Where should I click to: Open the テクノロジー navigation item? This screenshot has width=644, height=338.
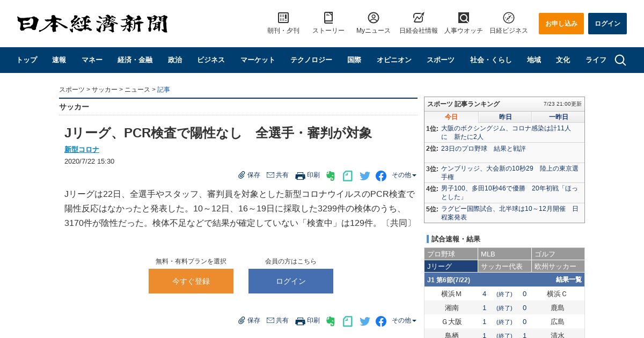click(311, 60)
